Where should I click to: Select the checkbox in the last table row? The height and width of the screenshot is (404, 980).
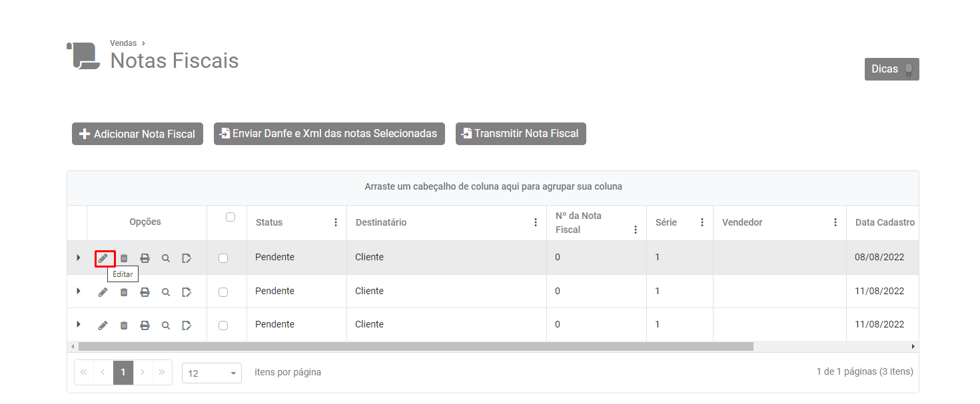[223, 325]
